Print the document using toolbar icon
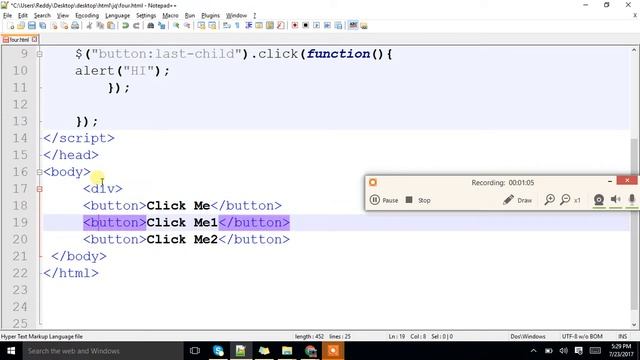640x360 pixels. point(75,26)
